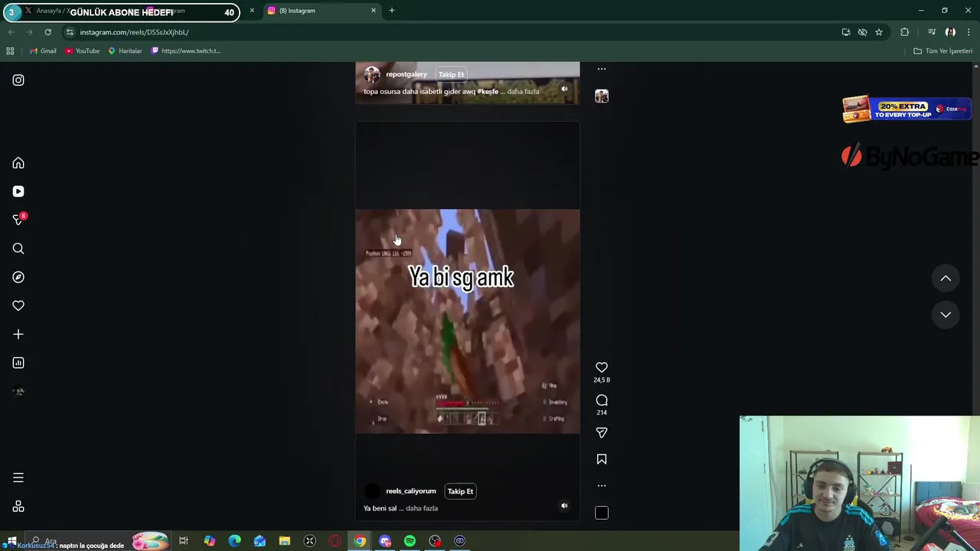
Task: Toggle mute on the reels_caliyorum reel
Action: point(564,506)
